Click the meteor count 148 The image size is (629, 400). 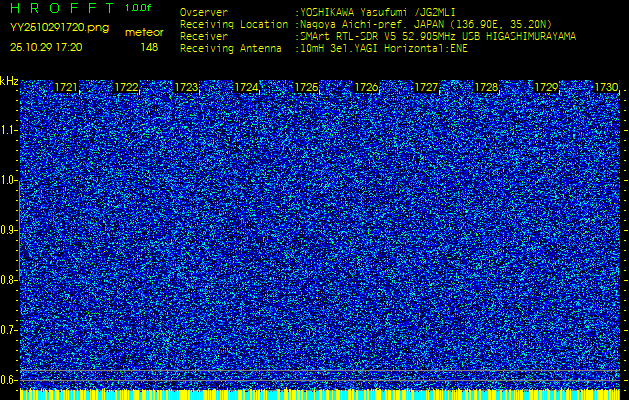coord(149,47)
